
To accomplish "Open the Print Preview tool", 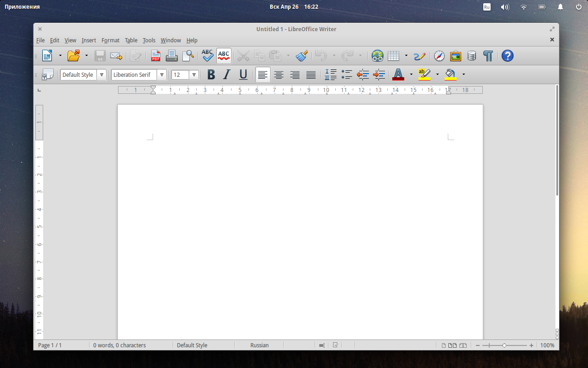I will [188, 56].
